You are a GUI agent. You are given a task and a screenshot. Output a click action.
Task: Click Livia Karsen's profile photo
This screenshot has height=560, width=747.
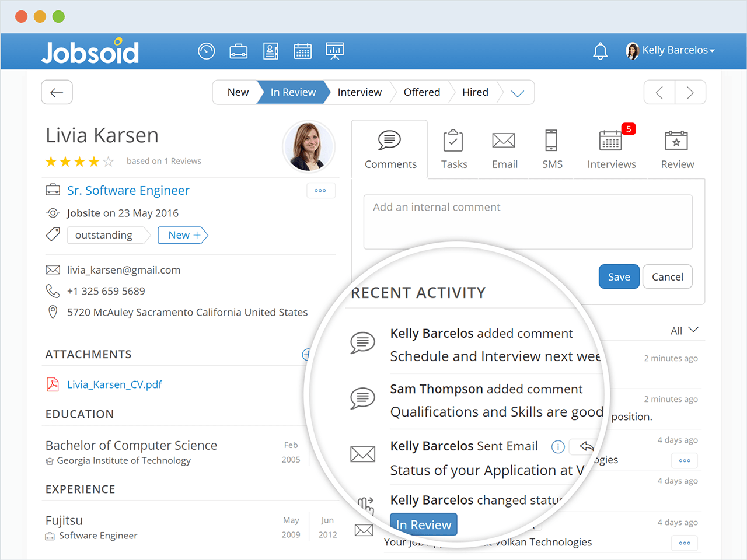pos(309,146)
